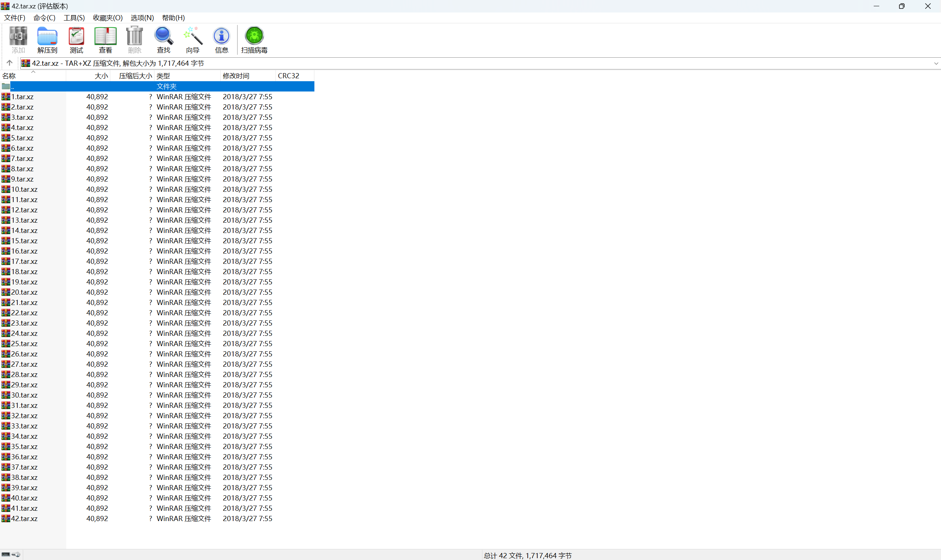Click the packed size "?" of 6.tar.xz
Viewport: 941px width, 560px height.
[x=150, y=148]
